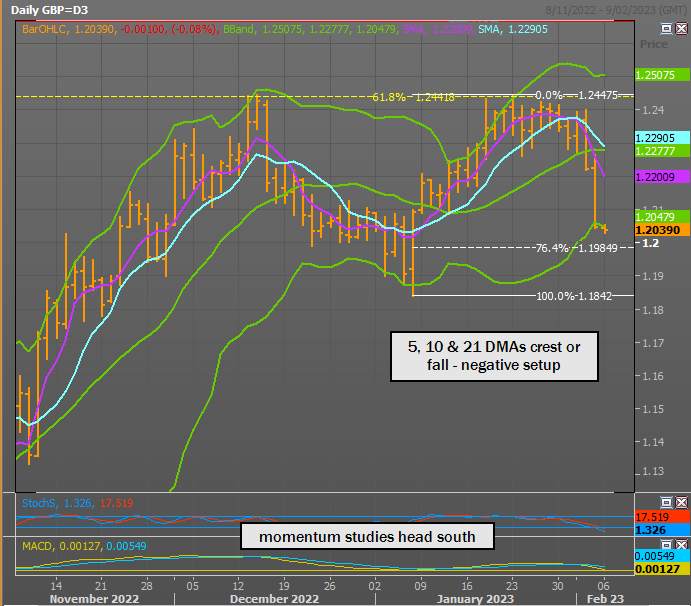Select the 61.8% Fibonacci level label
The width and height of the screenshot is (691, 606).
click(x=413, y=97)
